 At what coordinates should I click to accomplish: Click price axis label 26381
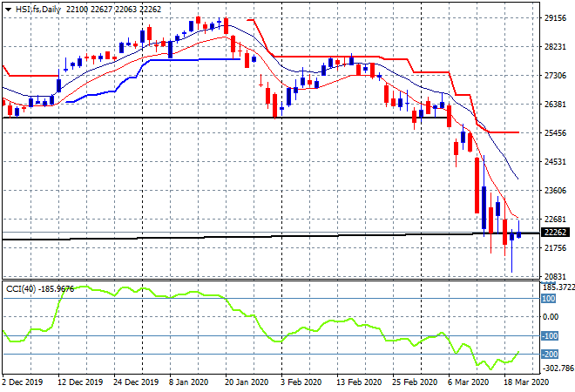point(555,105)
